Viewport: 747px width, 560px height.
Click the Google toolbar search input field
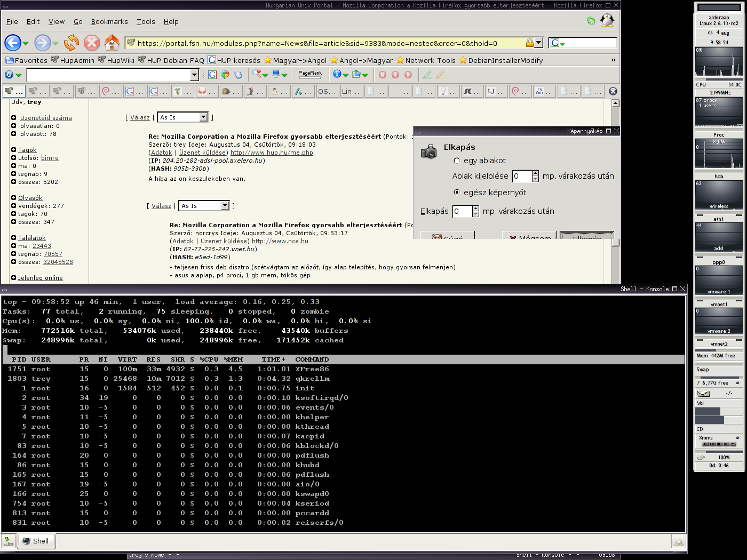[x=109, y=75]
